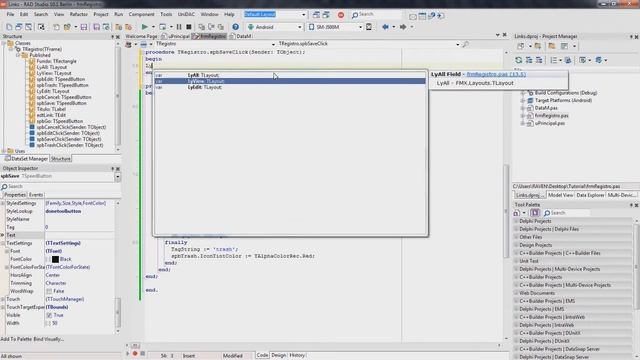Open the TRegistro class navigation dropdown
The height and width of the screenshot is (360, 640).
pyautogui.click(x=273, y=44)
